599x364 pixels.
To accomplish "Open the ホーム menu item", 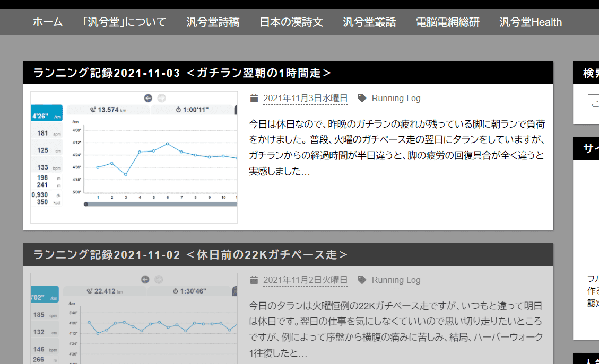I will pos(47,22).
